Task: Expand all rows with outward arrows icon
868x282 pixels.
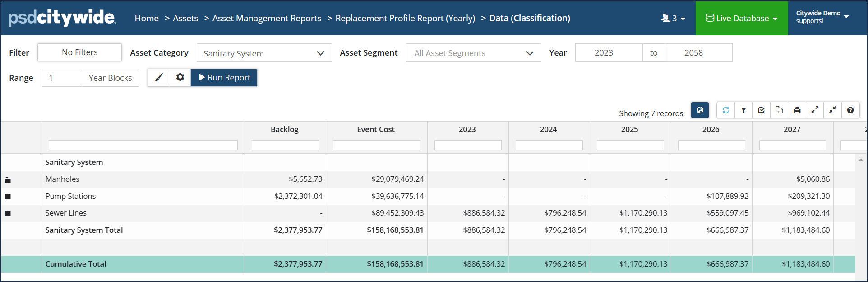Action: click(815, 110)
